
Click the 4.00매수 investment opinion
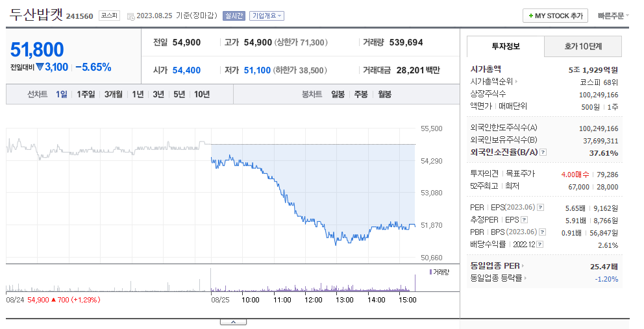coord(575,175)
